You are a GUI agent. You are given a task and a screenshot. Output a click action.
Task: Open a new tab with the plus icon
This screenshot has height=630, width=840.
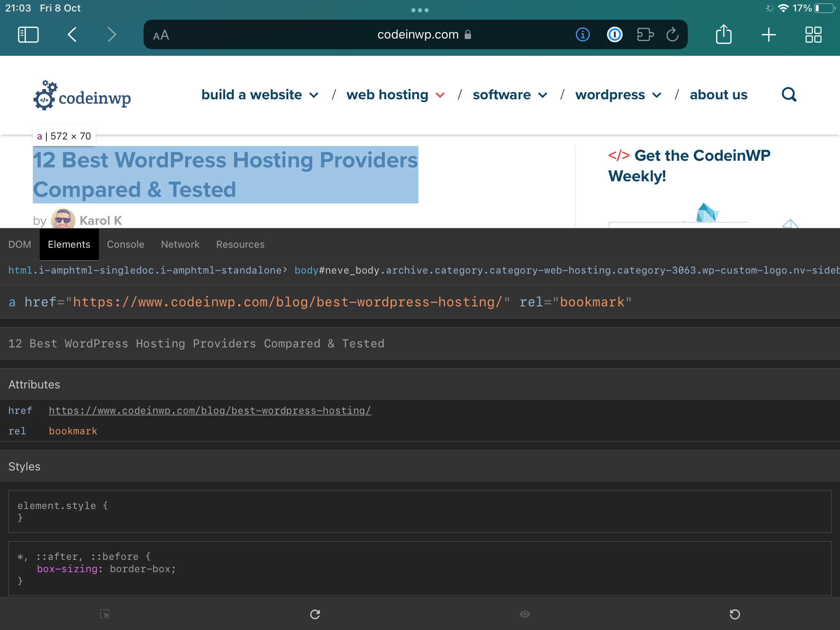point(769,34)
